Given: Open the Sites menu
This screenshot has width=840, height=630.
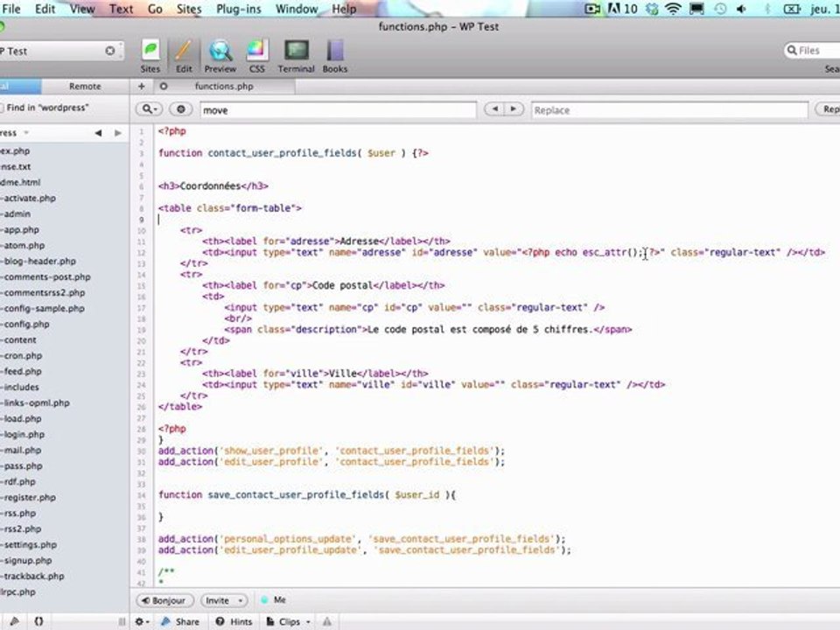Looking at the screenshot, I should 189,9.
